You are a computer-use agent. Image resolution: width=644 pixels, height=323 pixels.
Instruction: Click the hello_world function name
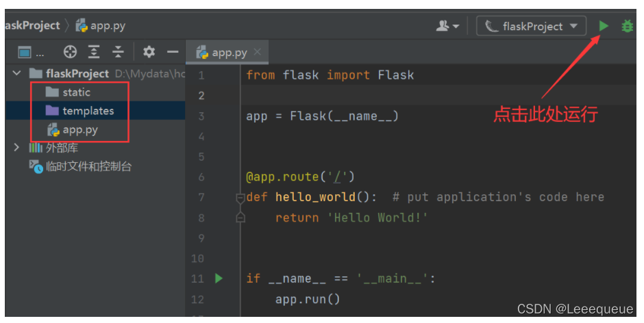point(315,197)
